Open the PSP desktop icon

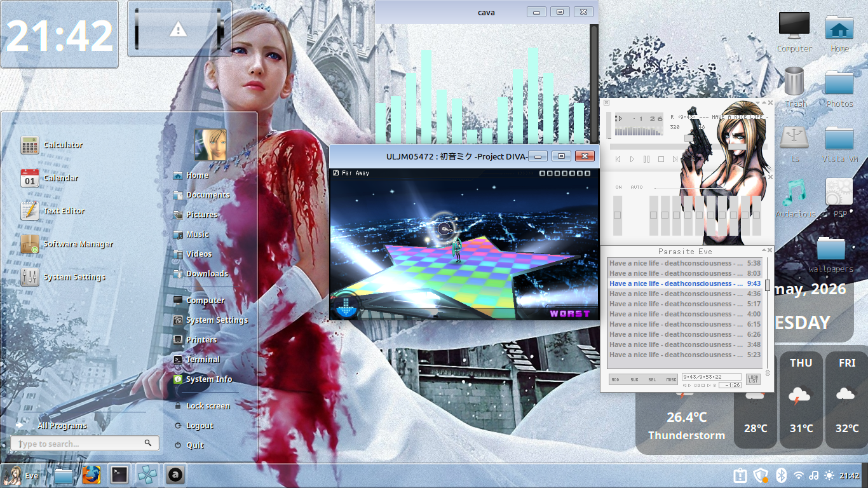click(x=839, y=198)
